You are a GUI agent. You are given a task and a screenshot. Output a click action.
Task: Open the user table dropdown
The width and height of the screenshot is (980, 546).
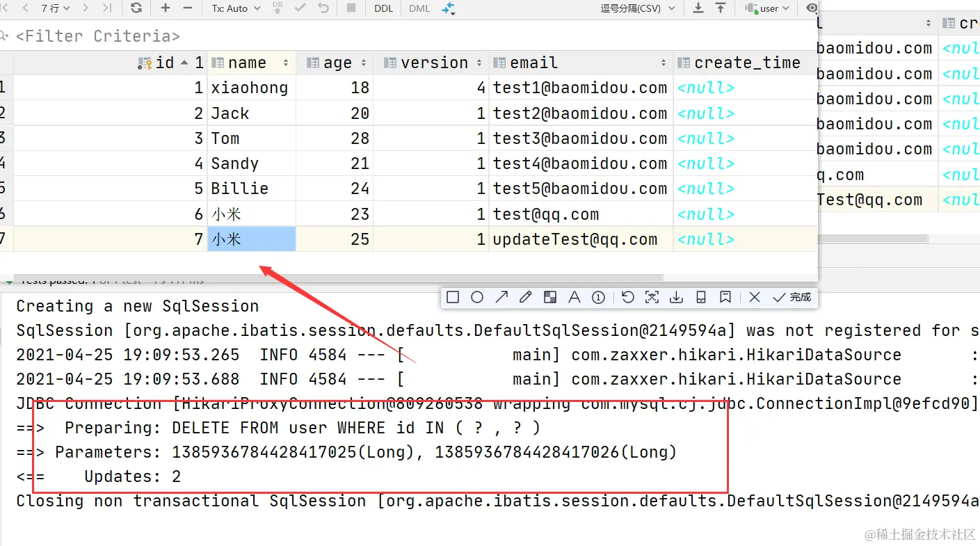point(767,8)
